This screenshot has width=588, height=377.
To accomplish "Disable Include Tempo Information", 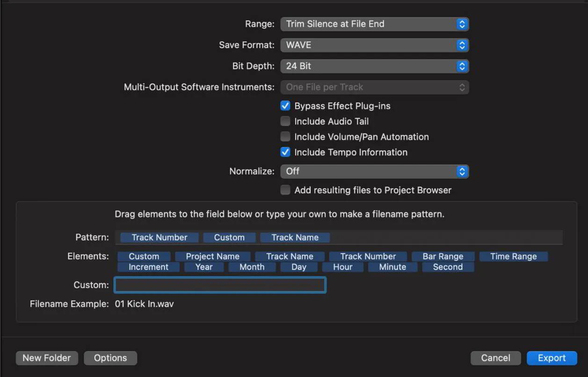I will tap(285, 152).
